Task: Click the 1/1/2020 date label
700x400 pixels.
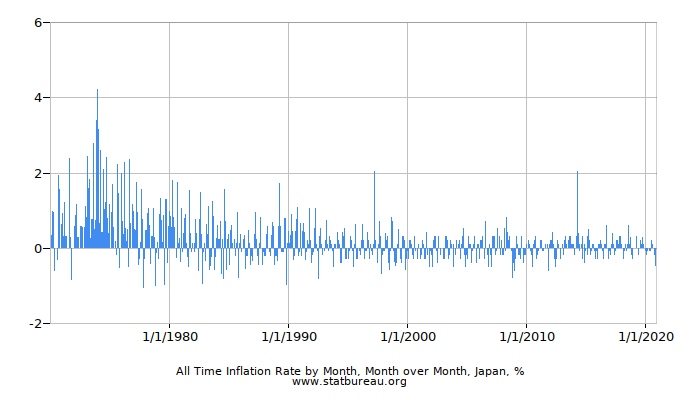Action: (x=645, y=338)
